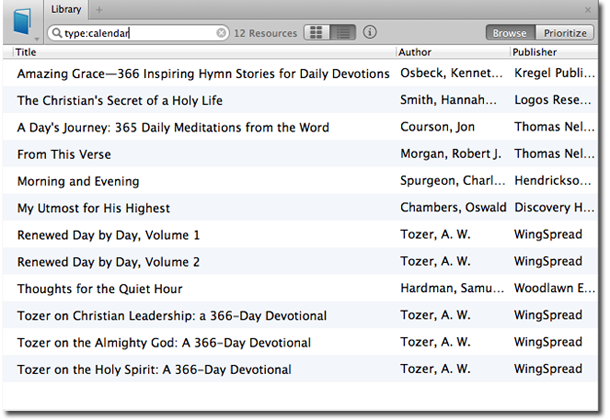Select Renewed Day by Day, Volume 2

pyautogui.click(x=300, y=262)
